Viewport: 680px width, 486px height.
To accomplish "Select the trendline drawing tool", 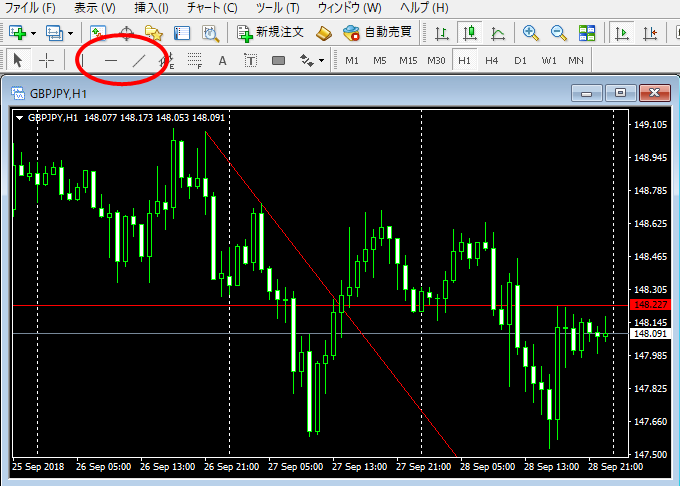I will tap(139, 61).
